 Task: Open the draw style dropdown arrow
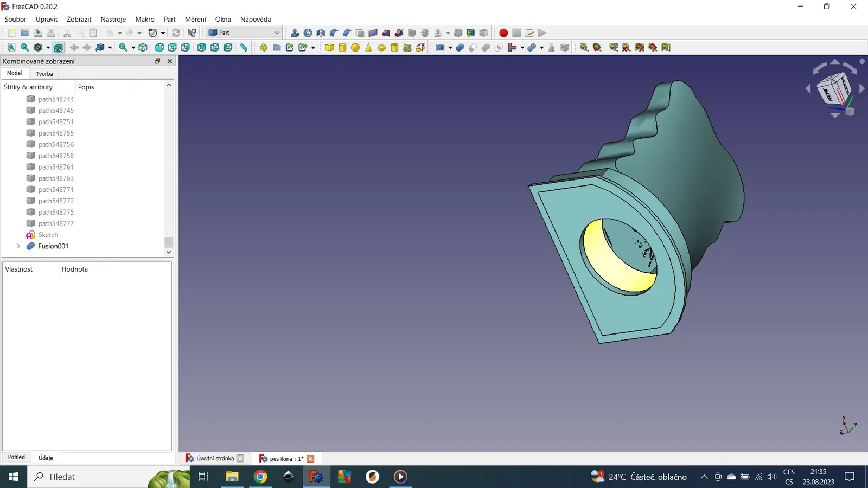click(x=48, y=48)
